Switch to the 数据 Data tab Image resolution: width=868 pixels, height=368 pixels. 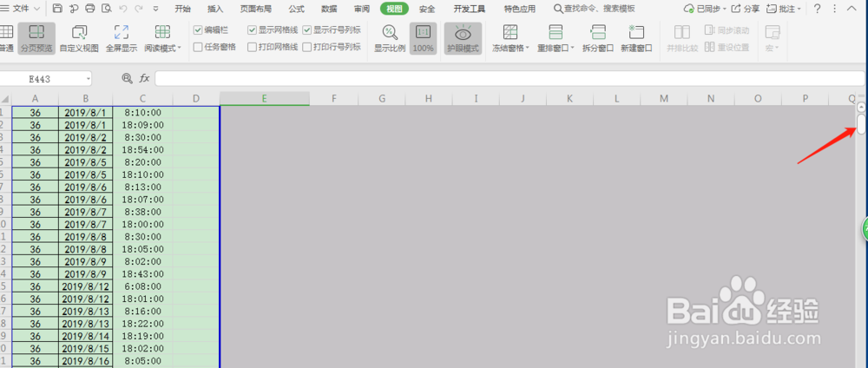[329, 9]
